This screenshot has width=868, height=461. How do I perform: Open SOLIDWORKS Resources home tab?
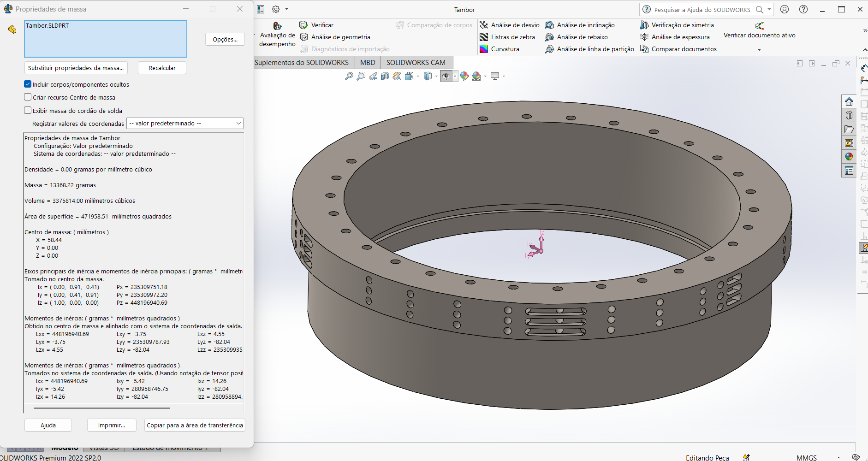[x=849, y=101]
